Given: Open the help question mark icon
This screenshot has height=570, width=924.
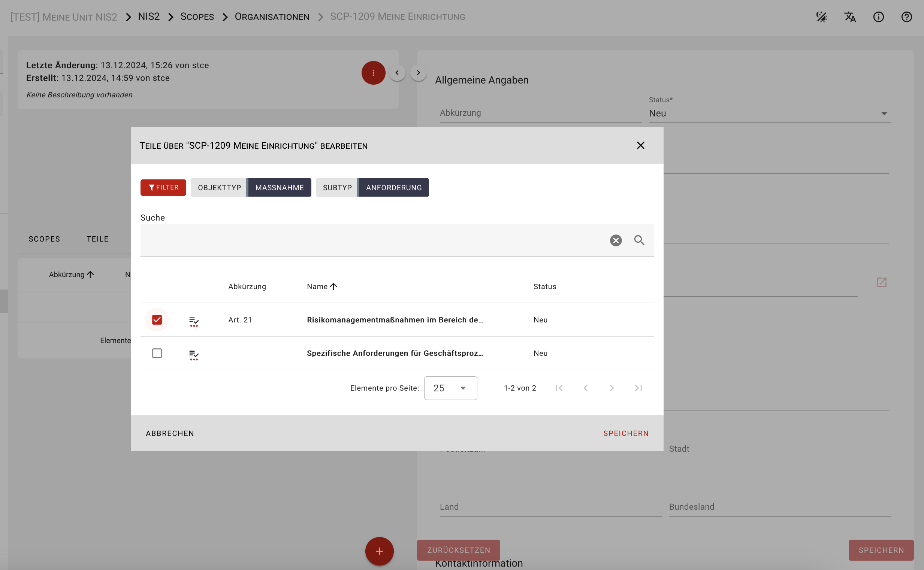Looking at the screenshot, I should pyautogui.click(x=906, y=17).
